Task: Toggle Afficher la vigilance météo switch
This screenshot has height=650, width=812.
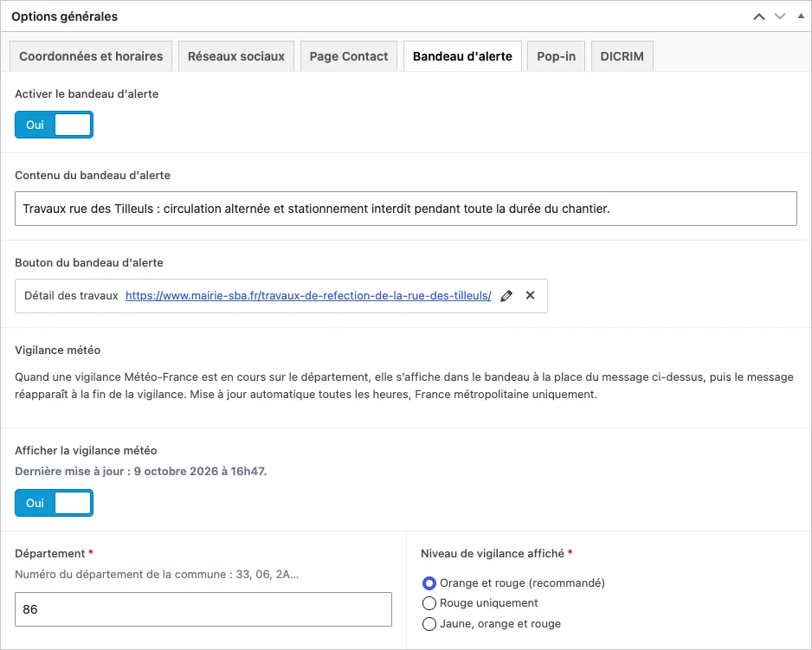Action: [54, 503]
